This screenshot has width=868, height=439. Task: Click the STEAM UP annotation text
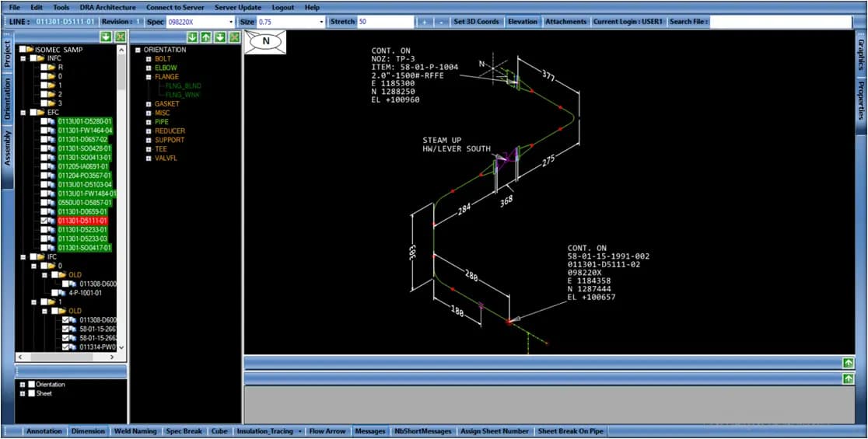click(x=441, y=139)
